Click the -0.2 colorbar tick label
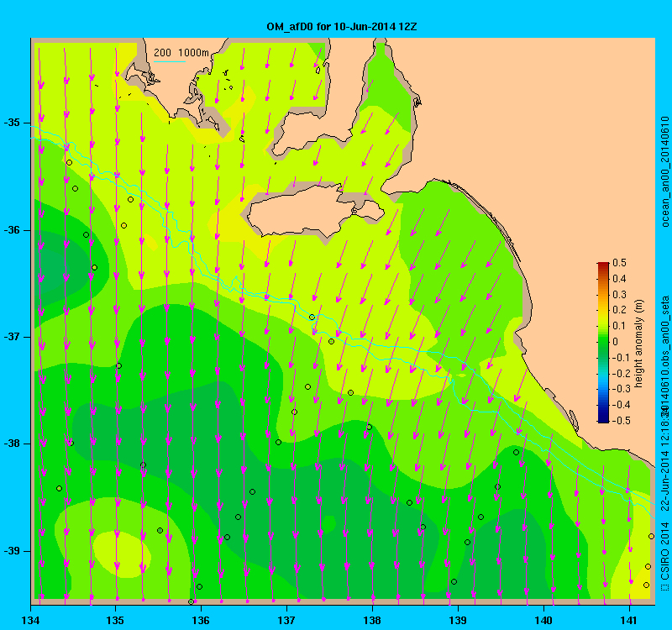This screenshot has height=630, width=672. coord(622,373)
